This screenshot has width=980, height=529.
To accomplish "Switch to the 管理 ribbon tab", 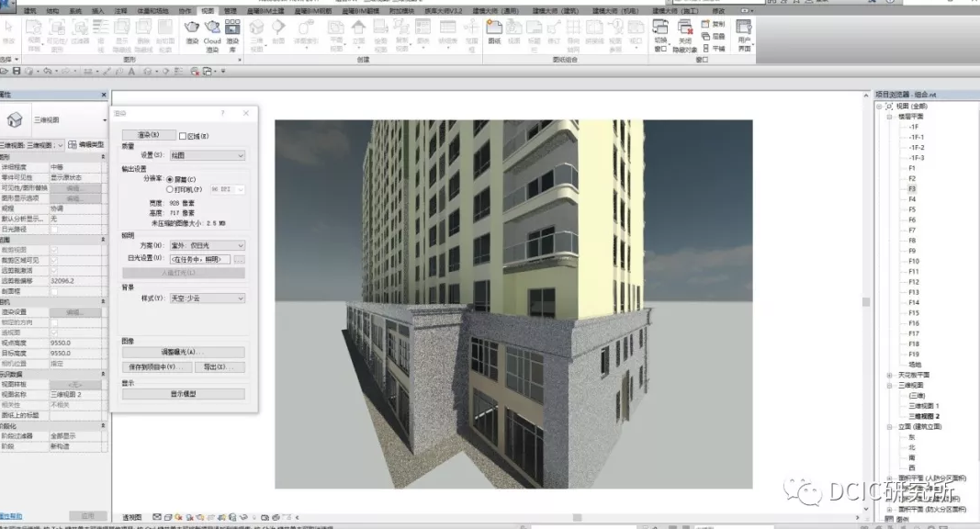I will pos(230,11).
